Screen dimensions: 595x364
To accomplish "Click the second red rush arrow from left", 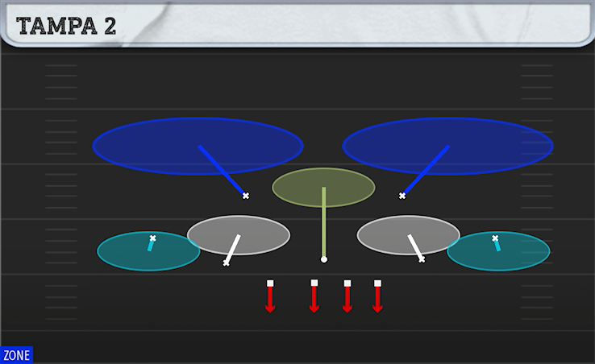I will coord(314,300).
